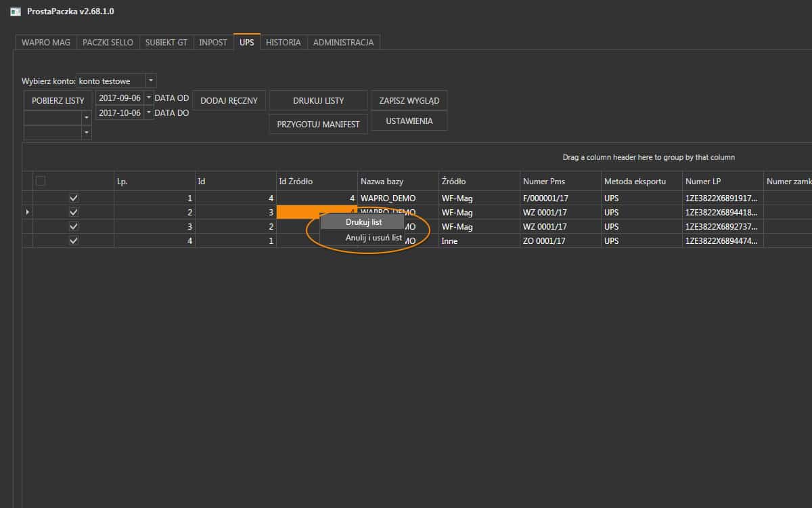
Task: Click the POBIERZ LISTY button
Action: click(58, 100)
